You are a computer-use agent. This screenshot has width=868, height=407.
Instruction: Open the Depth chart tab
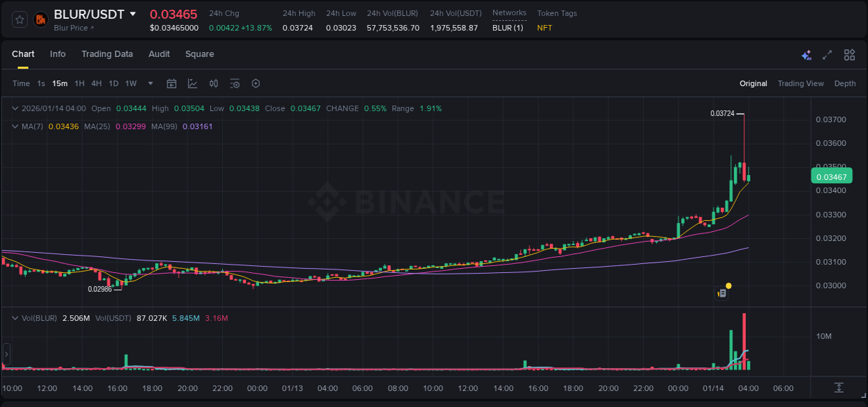click(845, 83)
